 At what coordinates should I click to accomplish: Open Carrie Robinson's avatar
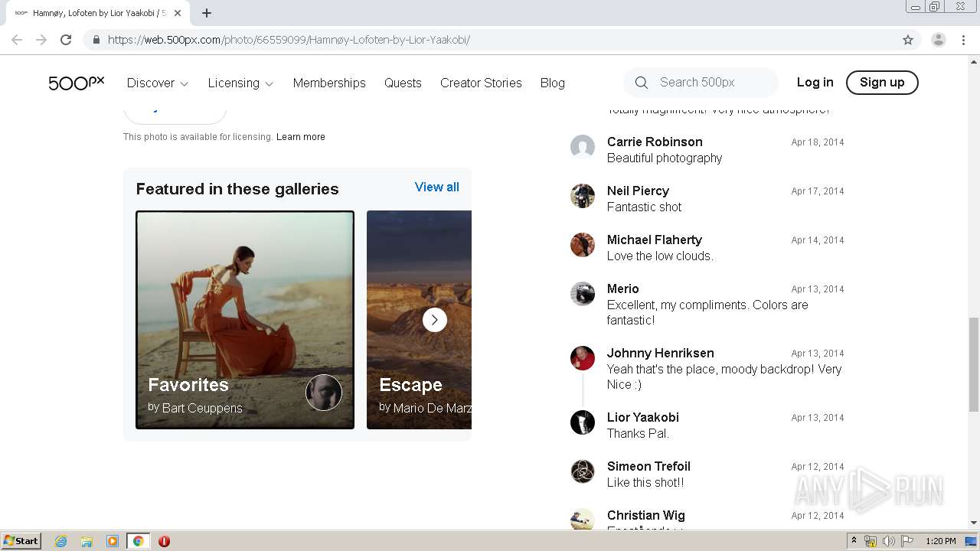[x=583, y=147]
